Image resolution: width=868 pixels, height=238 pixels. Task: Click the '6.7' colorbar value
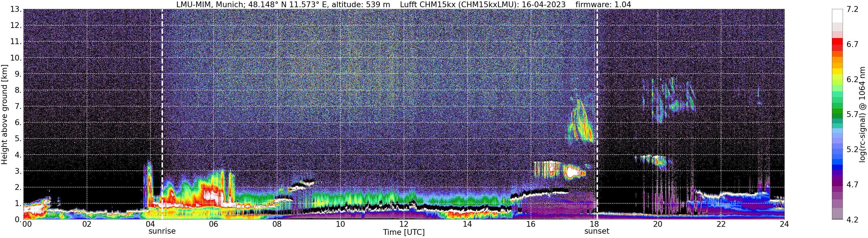(x=852, y=44)
